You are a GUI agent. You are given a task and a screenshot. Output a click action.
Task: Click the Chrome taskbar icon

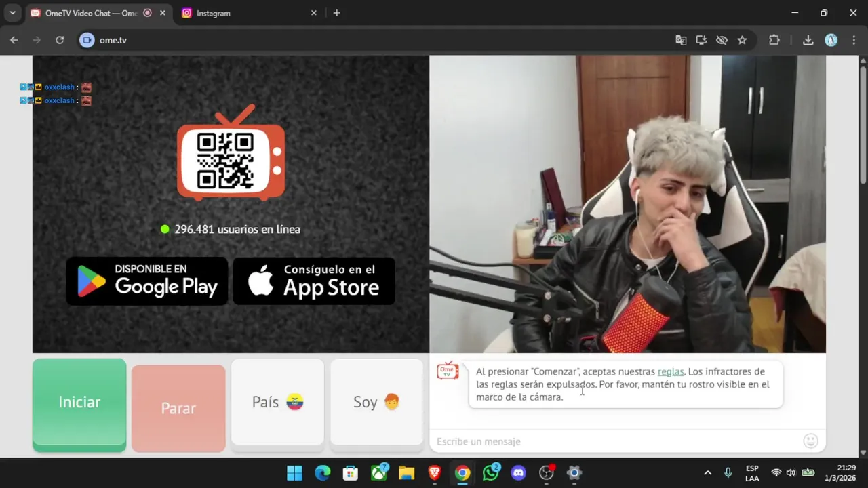click(x=462, y=473)
